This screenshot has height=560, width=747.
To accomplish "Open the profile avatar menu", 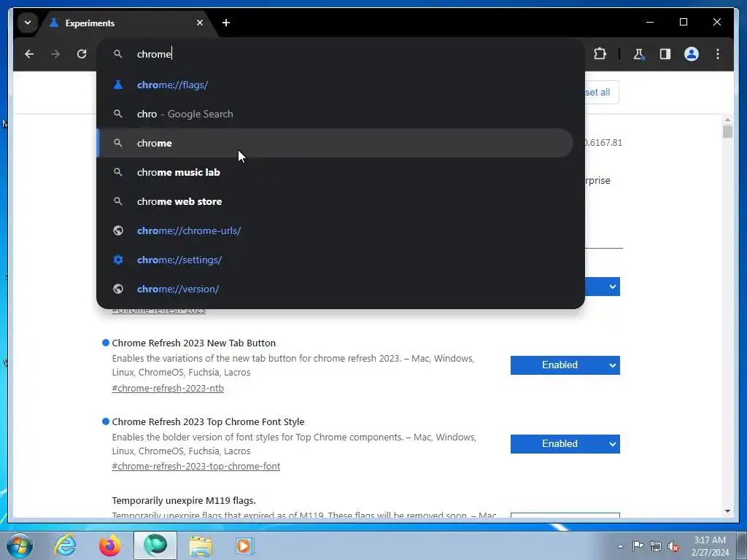I will click(x=692, y=54).
